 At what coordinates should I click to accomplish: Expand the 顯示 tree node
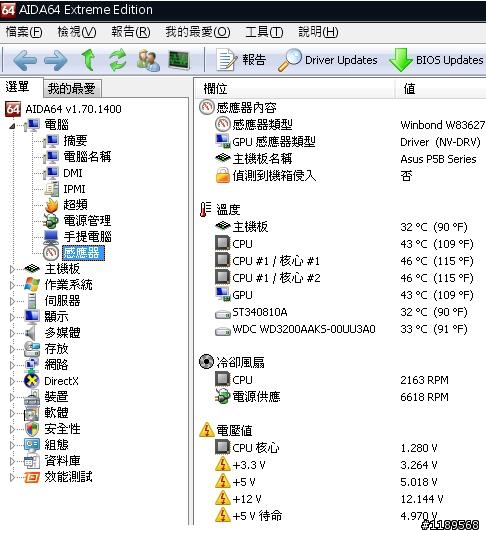tap(13, 317)
